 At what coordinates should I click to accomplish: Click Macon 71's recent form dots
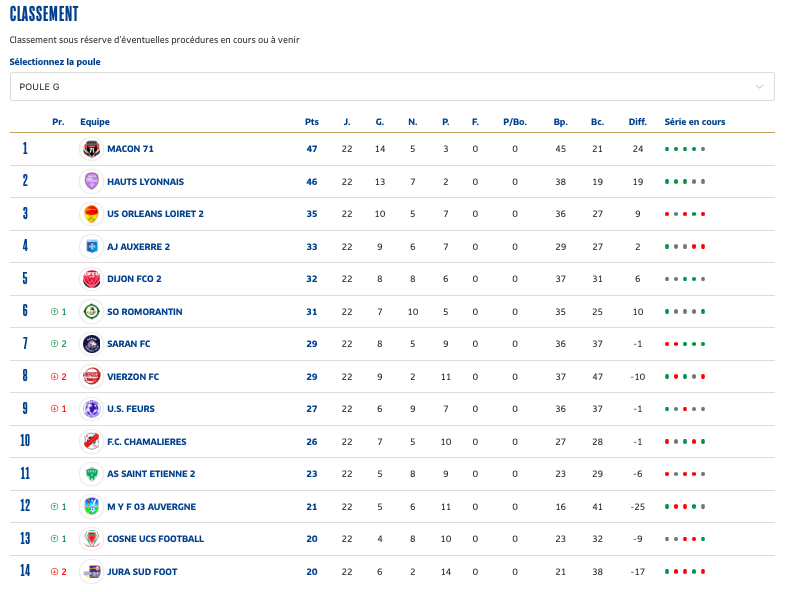click(x=685, y=149)
